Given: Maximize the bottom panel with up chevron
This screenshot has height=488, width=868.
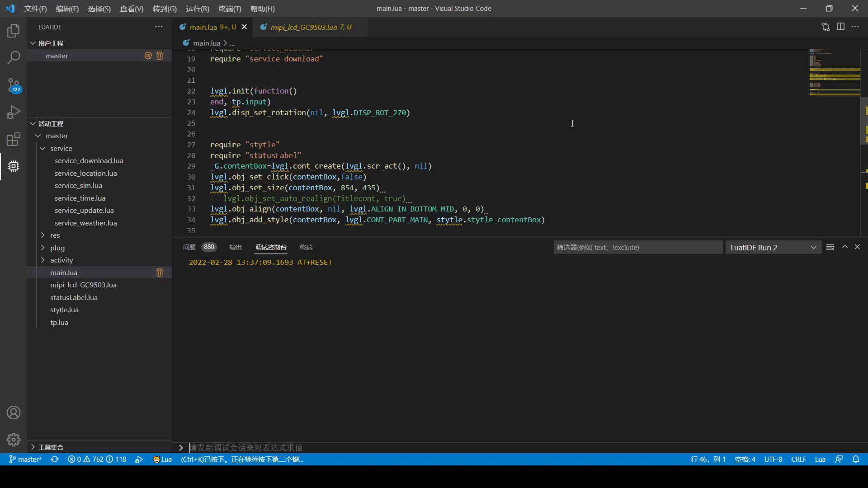Looking at the screenshot, I should [x=844, y=247].
